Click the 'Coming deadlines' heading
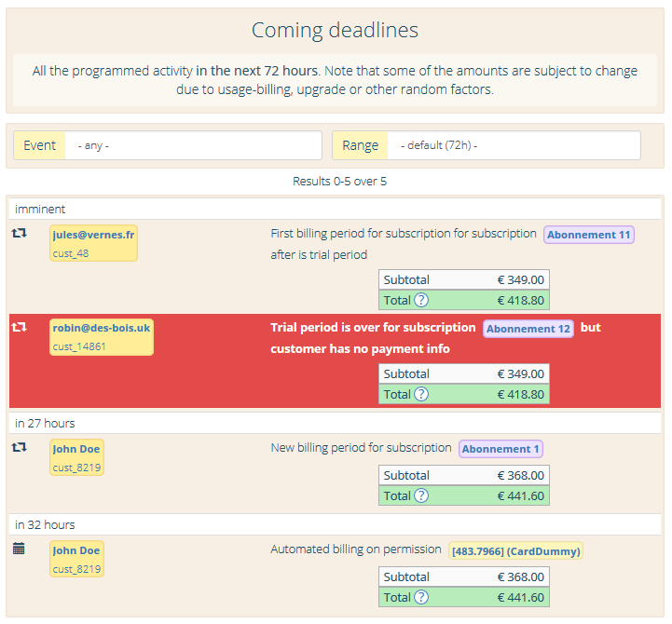The image size is (672, 624). (335, 30)
